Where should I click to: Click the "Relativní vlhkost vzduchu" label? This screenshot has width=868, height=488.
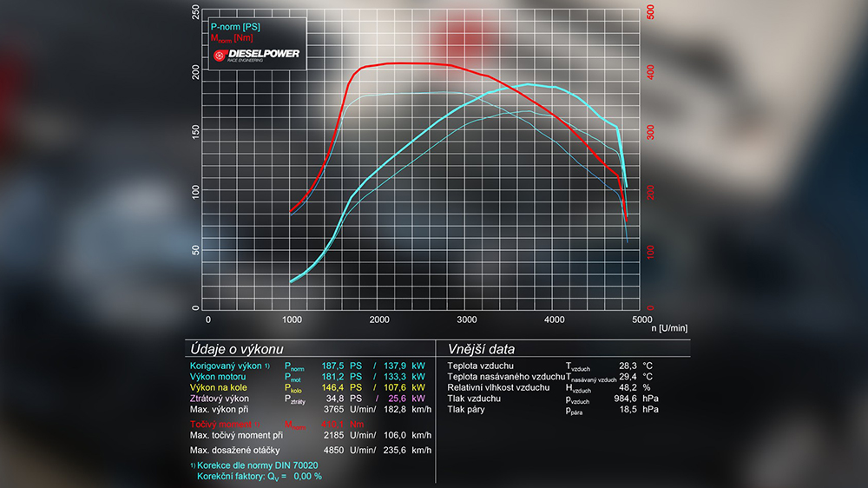click(x=498, y=388)
